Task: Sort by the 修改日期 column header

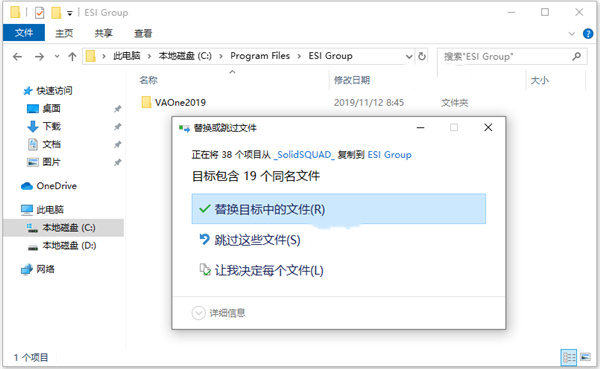Action: (352, 80)
